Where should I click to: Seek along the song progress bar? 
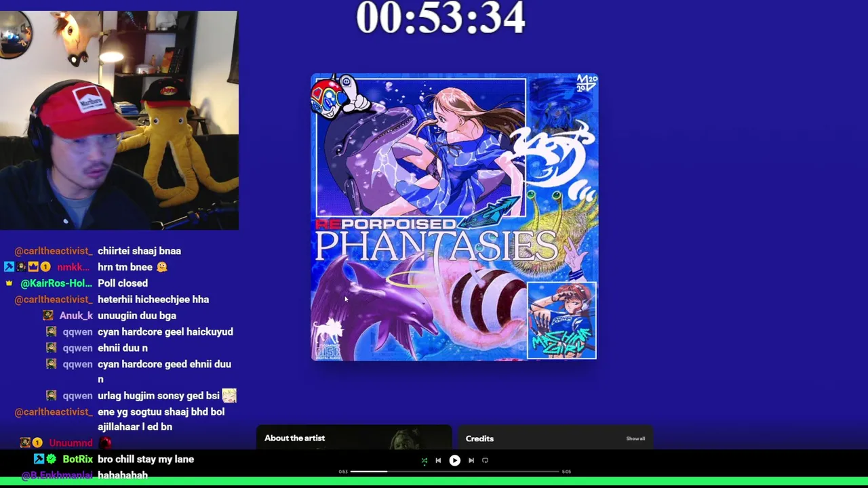point(454,472)
